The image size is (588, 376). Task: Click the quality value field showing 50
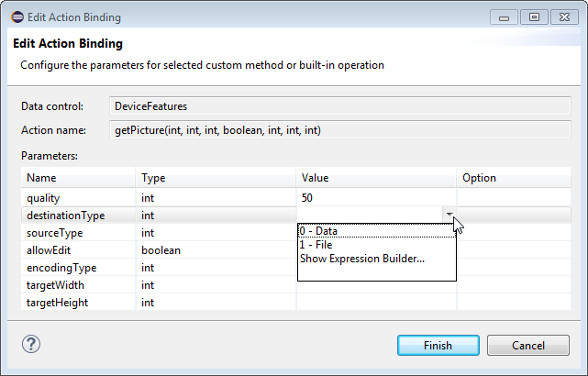[x=376, y=197]
